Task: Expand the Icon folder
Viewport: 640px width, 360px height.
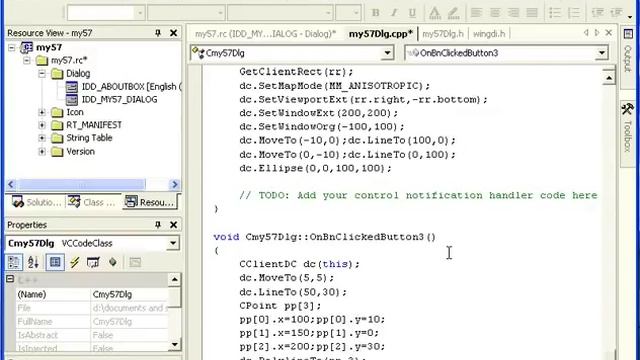Action: tap(42, 112)
